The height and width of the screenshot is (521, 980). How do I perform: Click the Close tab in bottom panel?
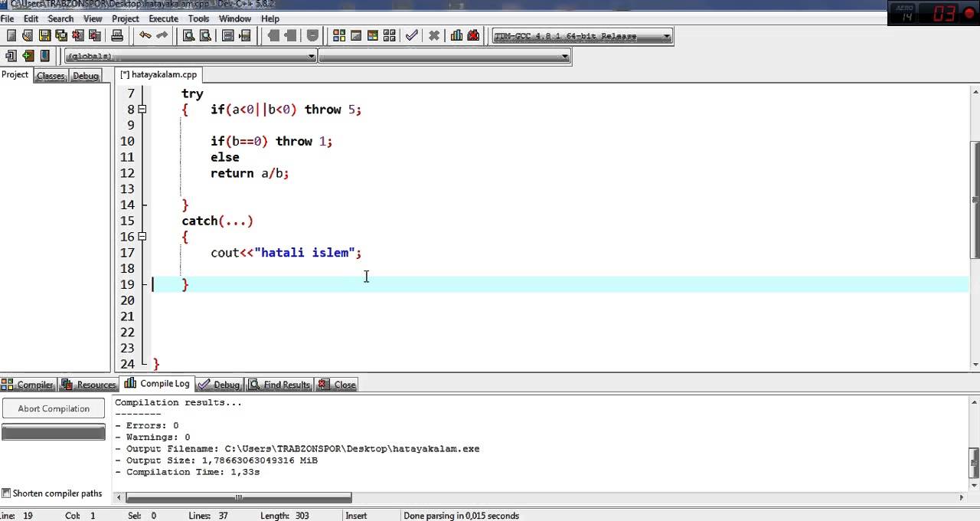pyautogui.click(x=338, y=385)
